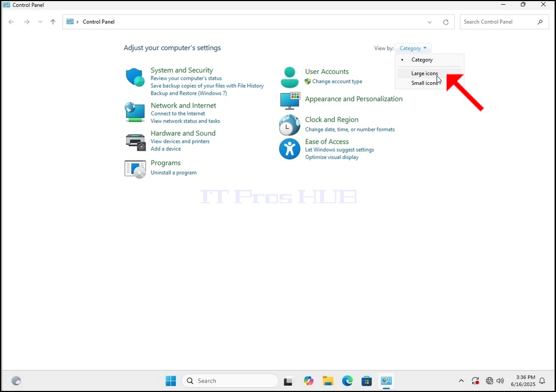Viewport: 556px width, 392px height.
Task: Click the Ease of Access icon
Action: [290, 149]
